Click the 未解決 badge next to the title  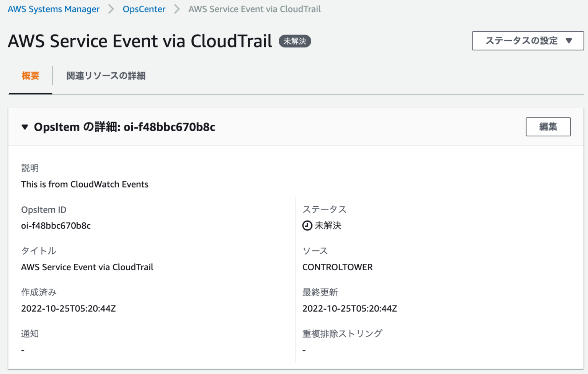click(294, 41)
